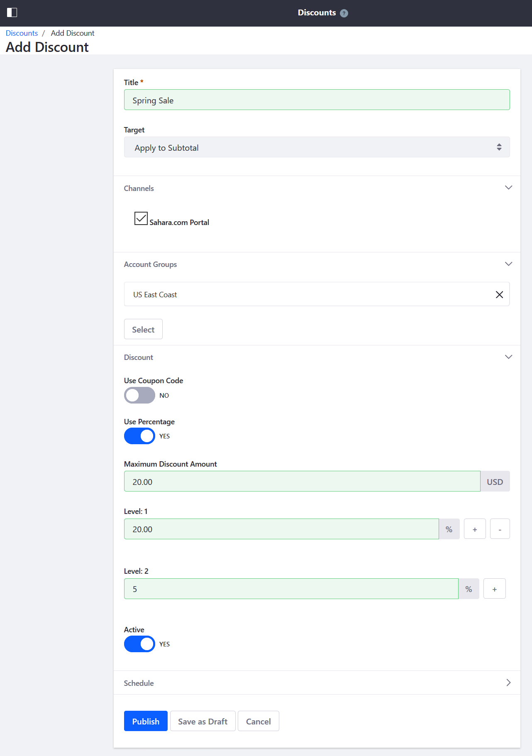Go to Discounts breadcrumb link

click(22, 33)
